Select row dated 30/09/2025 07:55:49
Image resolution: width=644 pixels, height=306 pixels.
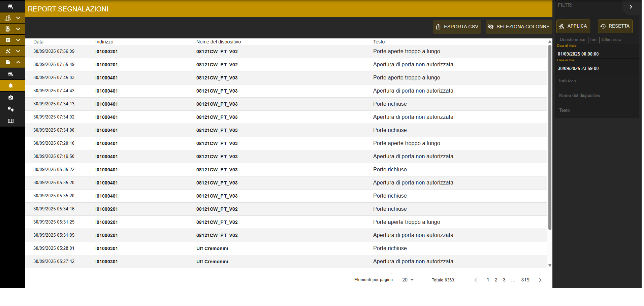point(286,65)
